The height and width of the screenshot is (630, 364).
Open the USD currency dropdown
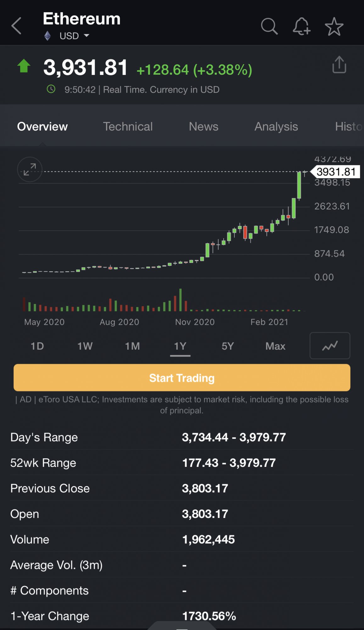click(74, 36)
